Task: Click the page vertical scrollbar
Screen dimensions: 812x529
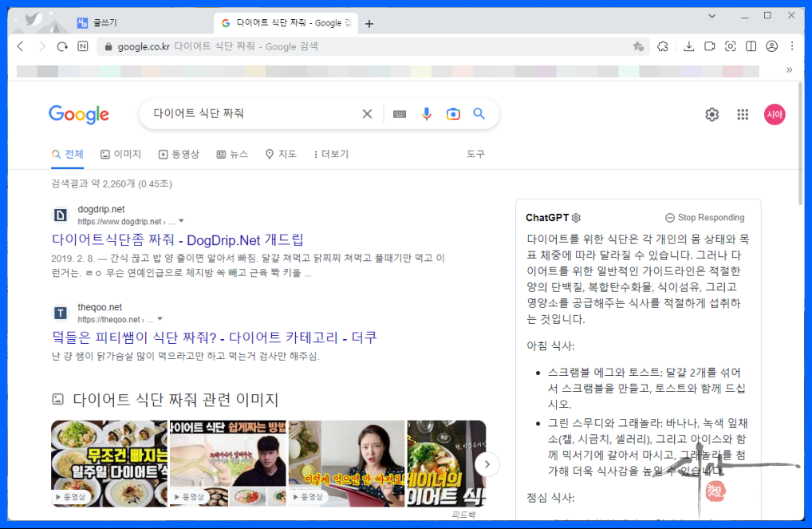Action: (801, 145)
